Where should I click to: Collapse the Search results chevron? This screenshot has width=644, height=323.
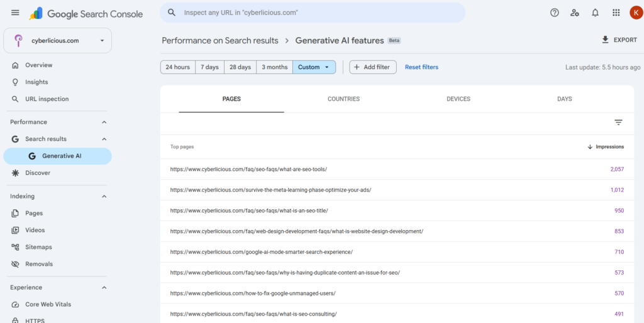104,139
